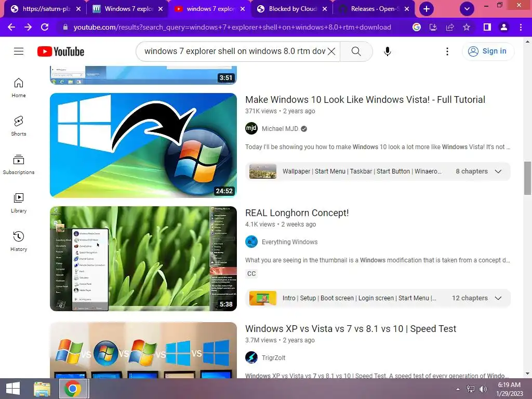This screenshot has height=399, width=532.
Task: Click the YouTube search input field
Action: 234,51
